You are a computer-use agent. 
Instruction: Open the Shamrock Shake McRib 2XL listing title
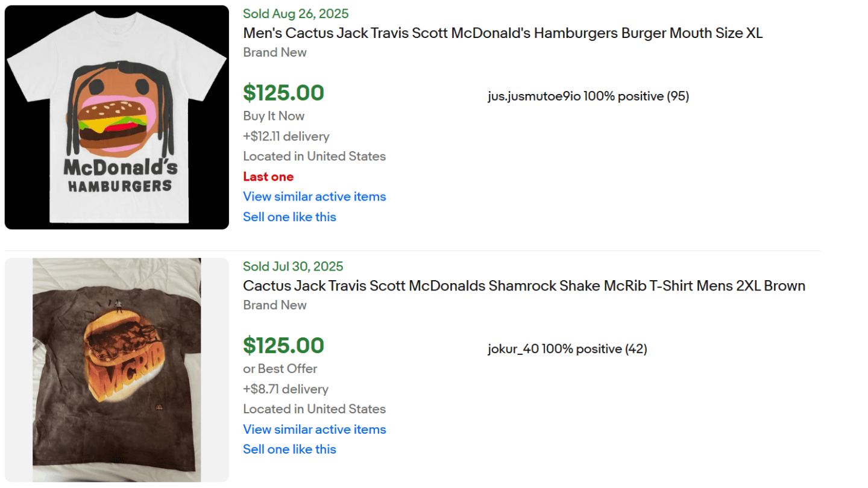coord(523,286)
